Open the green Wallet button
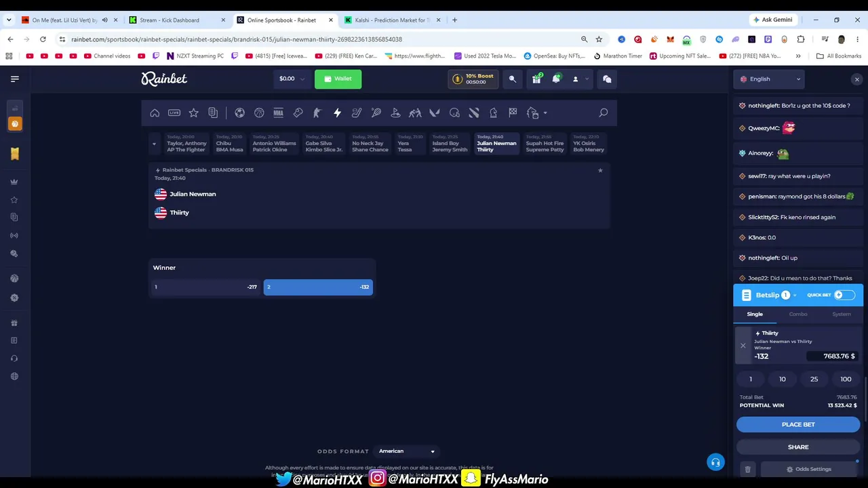Viewport: 868px width, 488px height. tap(338, 79)
